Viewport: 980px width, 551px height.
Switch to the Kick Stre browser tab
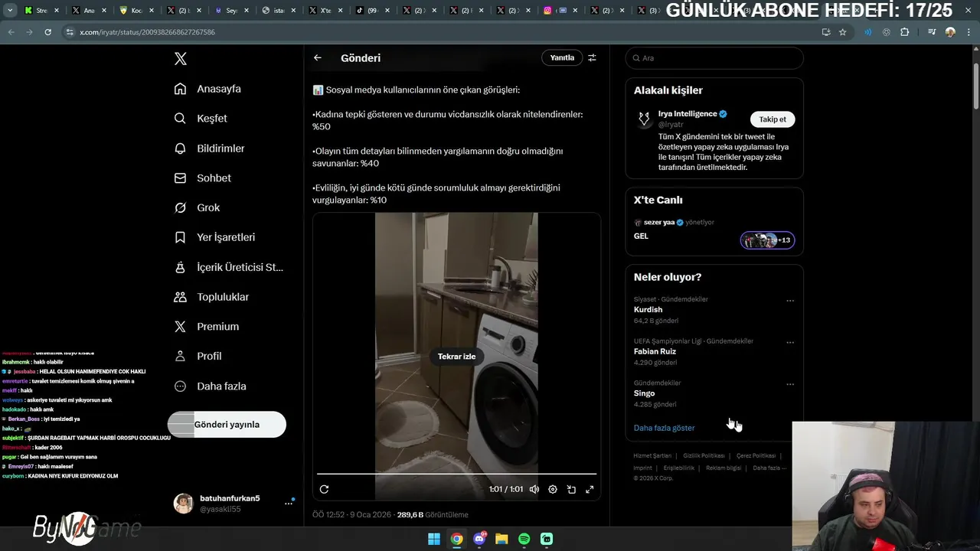[40, 11]
